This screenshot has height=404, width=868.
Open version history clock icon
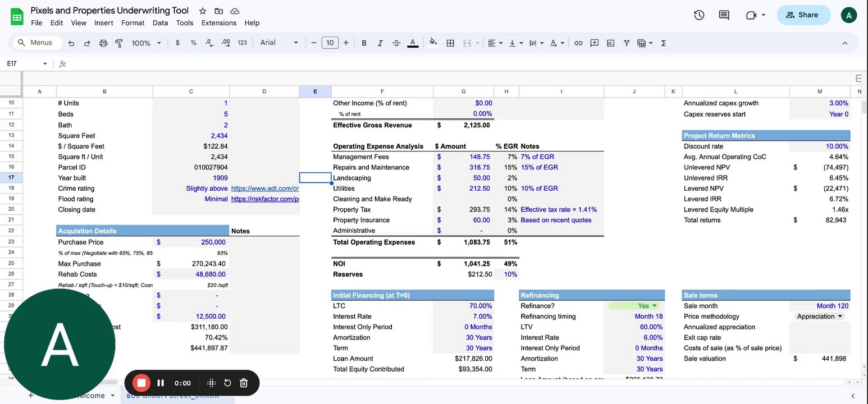(x=699, y=15)
